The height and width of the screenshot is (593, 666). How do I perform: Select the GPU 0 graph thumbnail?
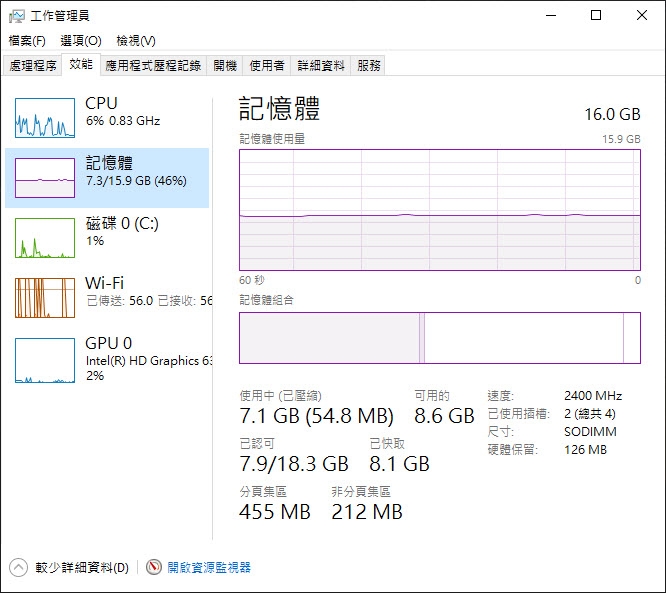click(45, 360)
